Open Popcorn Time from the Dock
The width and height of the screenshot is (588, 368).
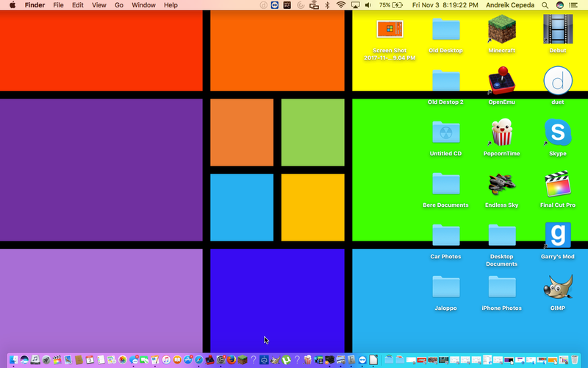click(x=307, y=360)
